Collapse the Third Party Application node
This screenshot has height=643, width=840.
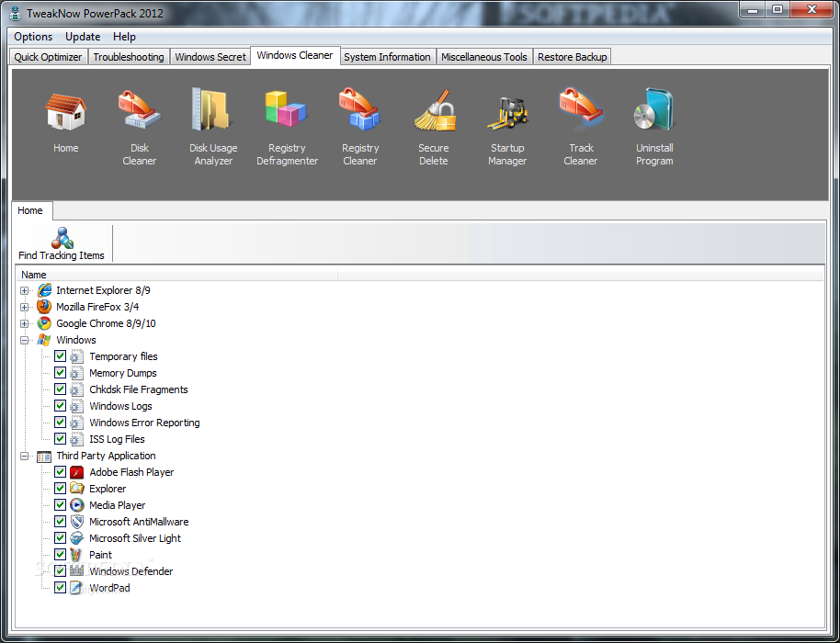(x=24, y=457)
